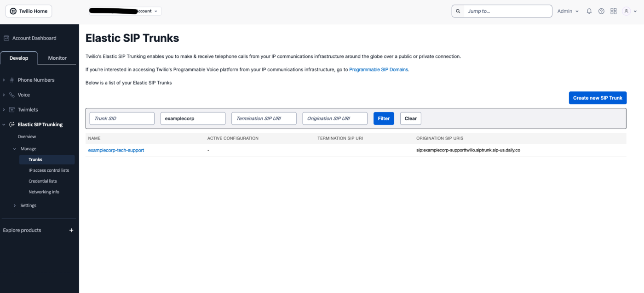Screen dimensions: 644x293
Task: Open the Overview page
Action: click(27, 137)
